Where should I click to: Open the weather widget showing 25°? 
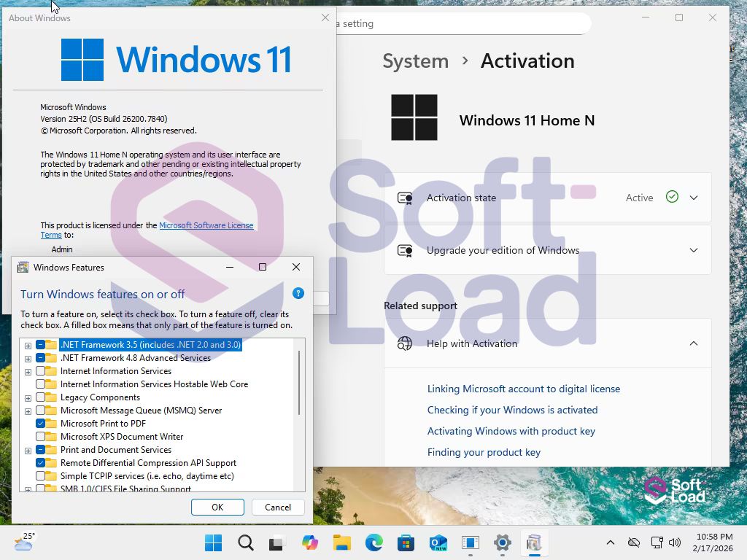(24, 542)
